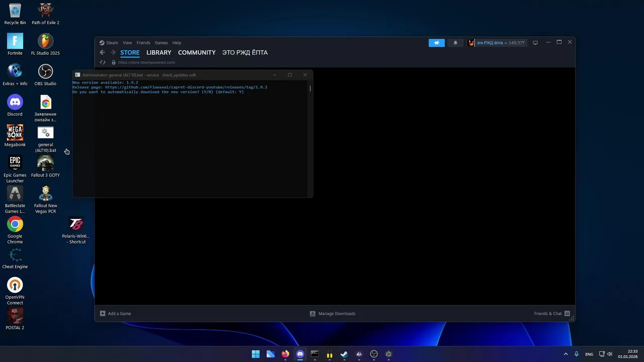
Task: Open the View menu in Steam
Action: pyautogui.click(x=127, y=43)
